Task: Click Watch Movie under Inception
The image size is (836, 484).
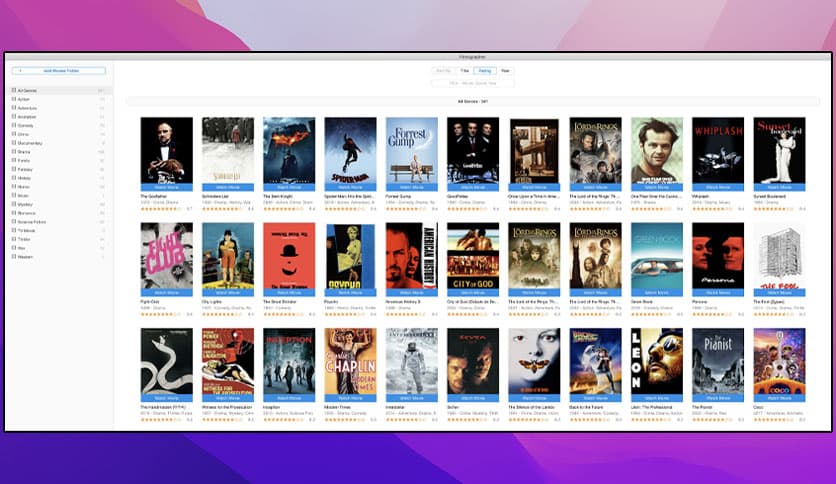Action: coord(289,398)
